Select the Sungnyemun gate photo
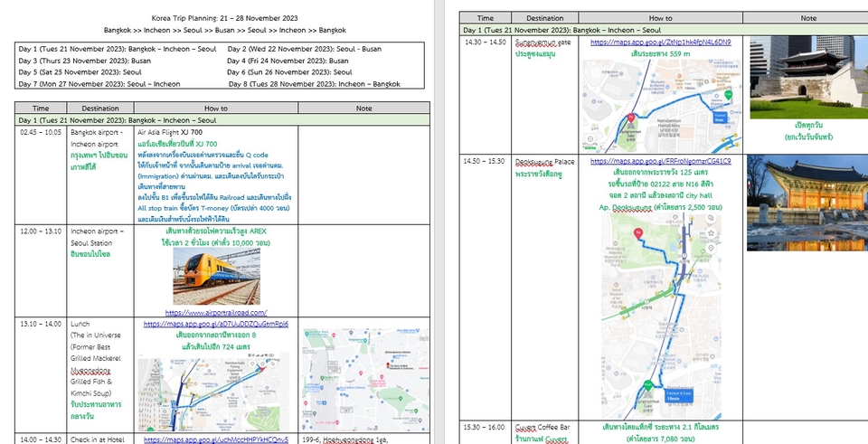 coord(808,78)
